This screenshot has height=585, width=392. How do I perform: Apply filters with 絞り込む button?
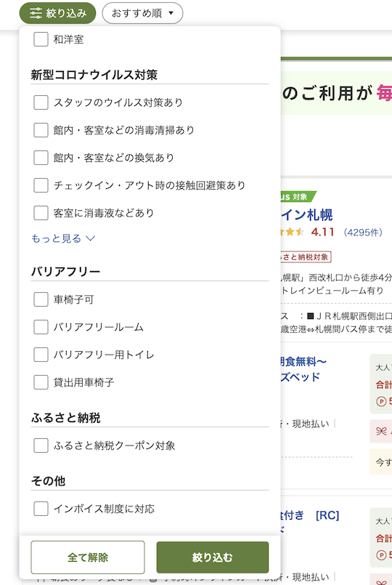pos(213,557)
